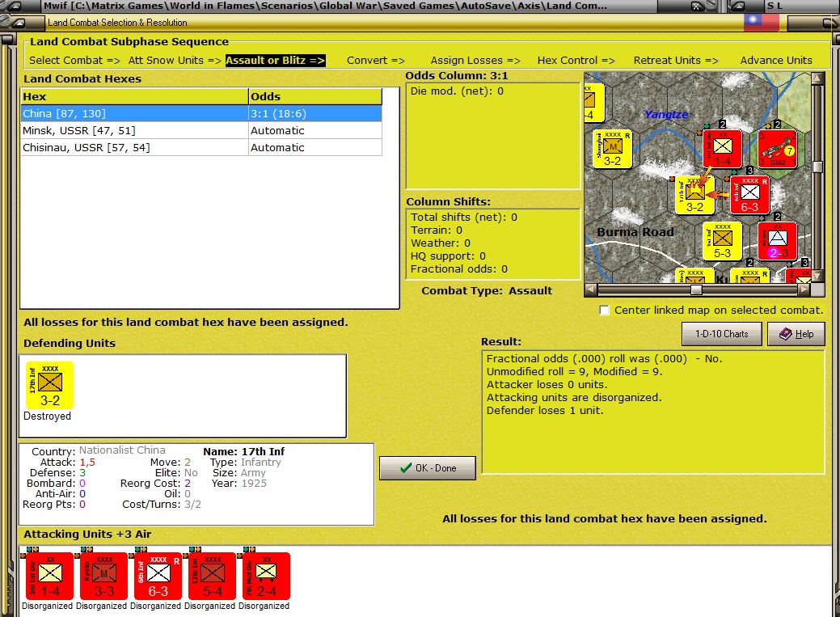This screenshot has height=617, width=840.
Task: Click the Automatic odds cell for Chisinau
Action: coord(315,147)
